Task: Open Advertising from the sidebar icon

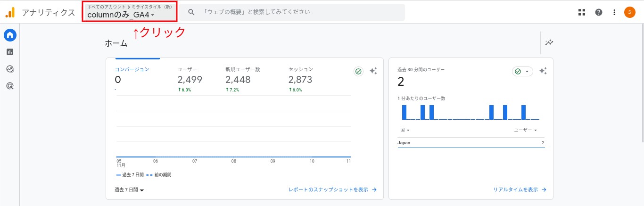Action: coord(10,86)
